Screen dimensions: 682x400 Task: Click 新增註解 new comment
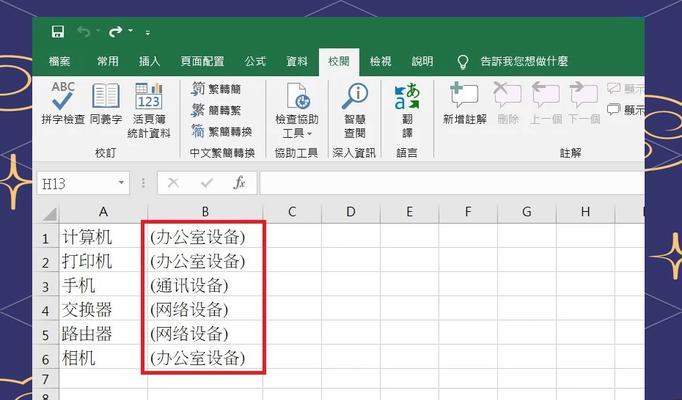(x=465, y=103)
